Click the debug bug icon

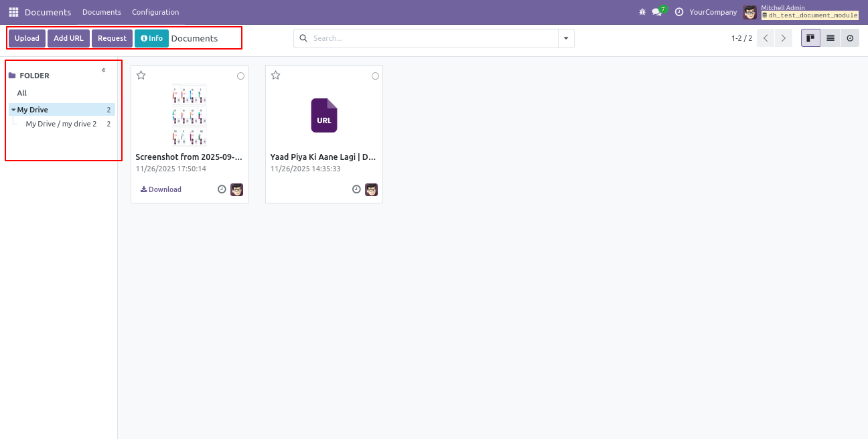(642, 12)
